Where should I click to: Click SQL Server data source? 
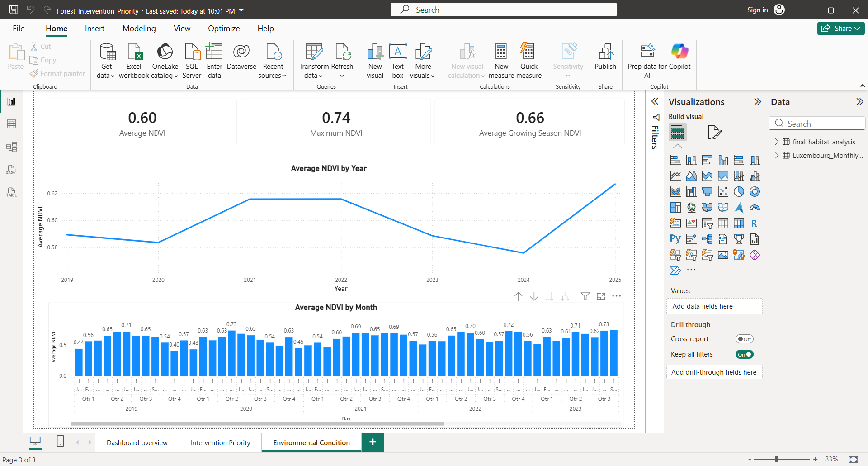click(x=192, y=61)
